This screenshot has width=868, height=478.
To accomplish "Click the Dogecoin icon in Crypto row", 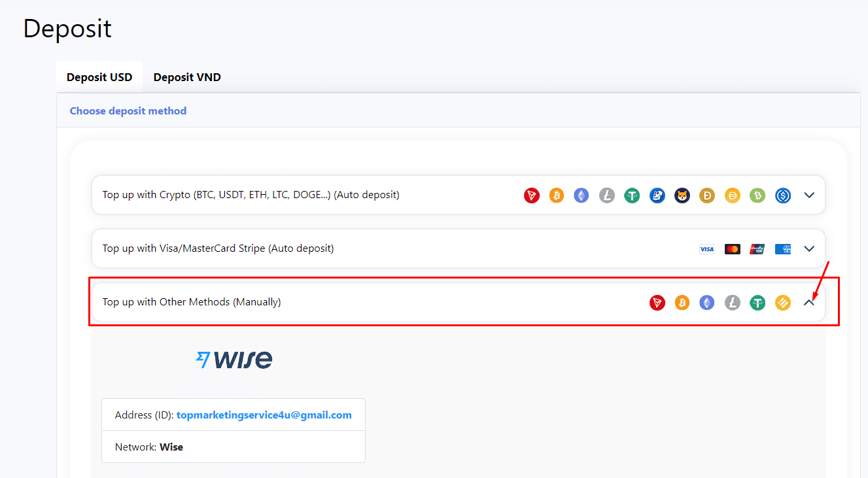I will (707, 195).
